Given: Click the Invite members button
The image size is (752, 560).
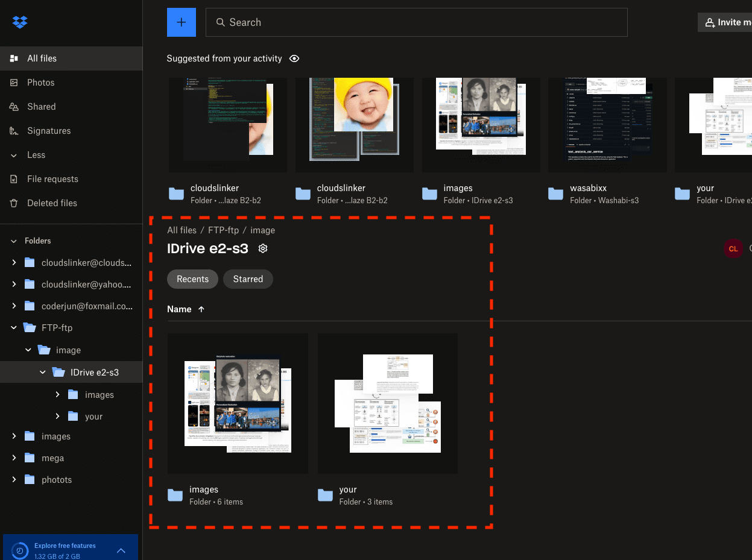Looking at the screenshot, I should pyautogui.click(x=725, y=22).
